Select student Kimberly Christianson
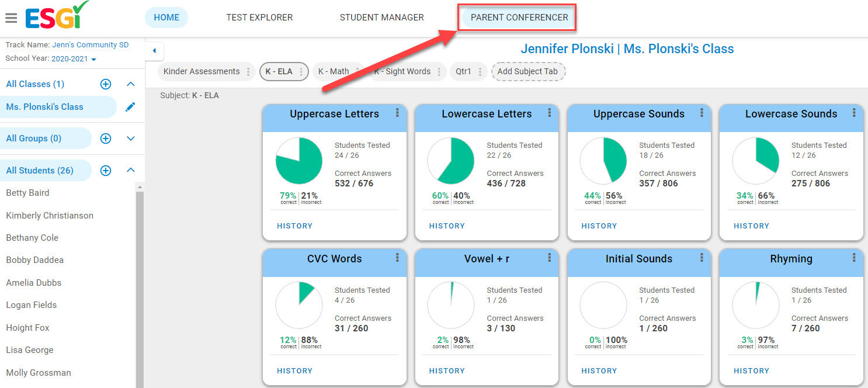This screenshot has width=868, height=388. tap(50, 216)
